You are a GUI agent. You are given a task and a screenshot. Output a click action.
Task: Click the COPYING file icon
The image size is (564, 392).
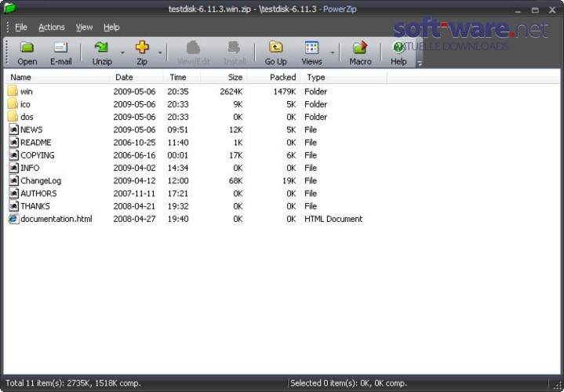(13, 155)
